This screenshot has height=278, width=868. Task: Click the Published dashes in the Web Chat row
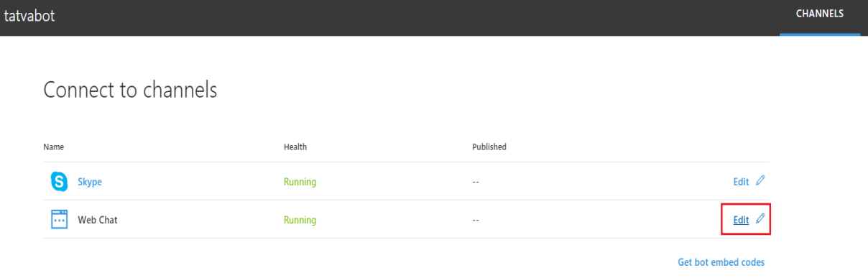pos(475,220)
